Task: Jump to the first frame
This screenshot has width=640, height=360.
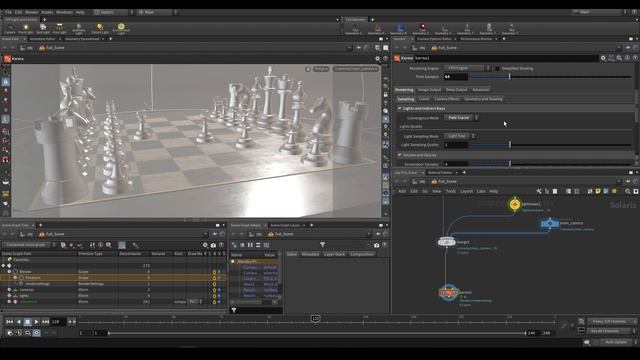Action: pos(9,322)
